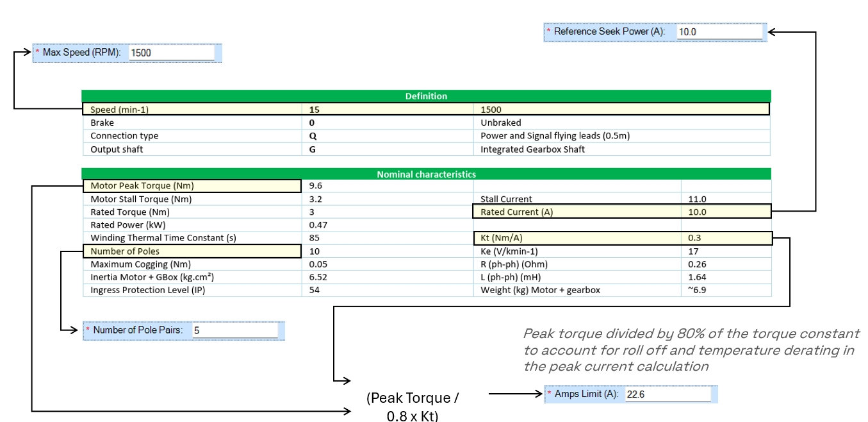Screen dimensions: 868x422
Task: Click the rated current value 10.0 in table
Action: pyautogui.click(x=697, y=212)
